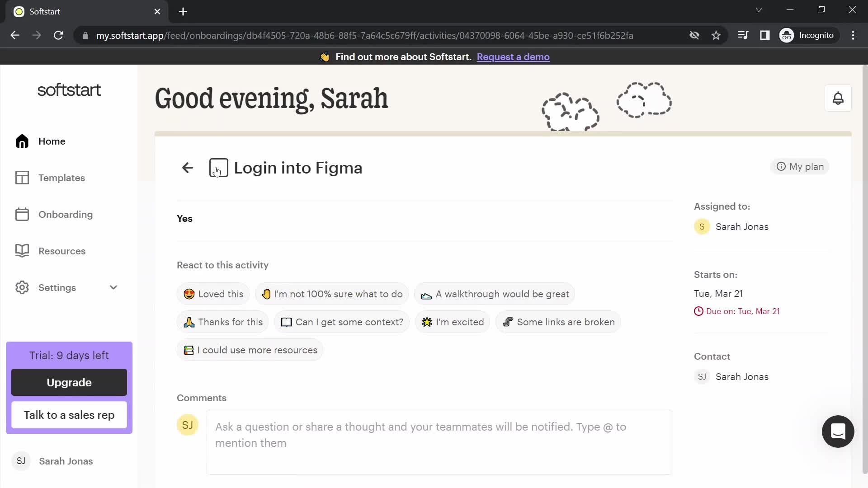Click the Templates sidebar icon
The image size is (868, 488).
[x=22, y=178]
